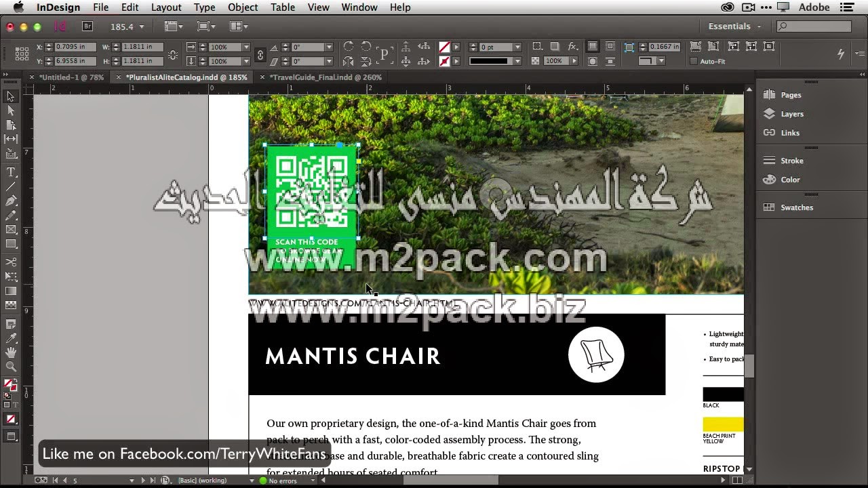The width and height of the screenshot is (868, 488).
Task: Select the Pencil tool
Action: [10, 216]
